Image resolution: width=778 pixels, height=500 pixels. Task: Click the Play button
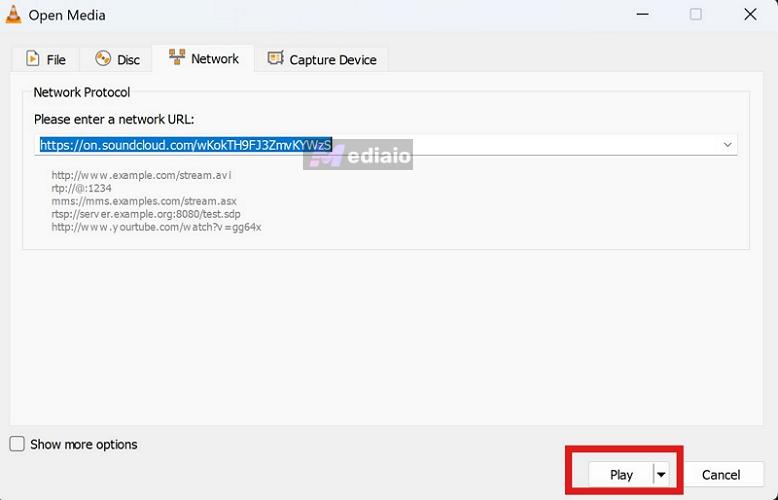coord(621,475)
